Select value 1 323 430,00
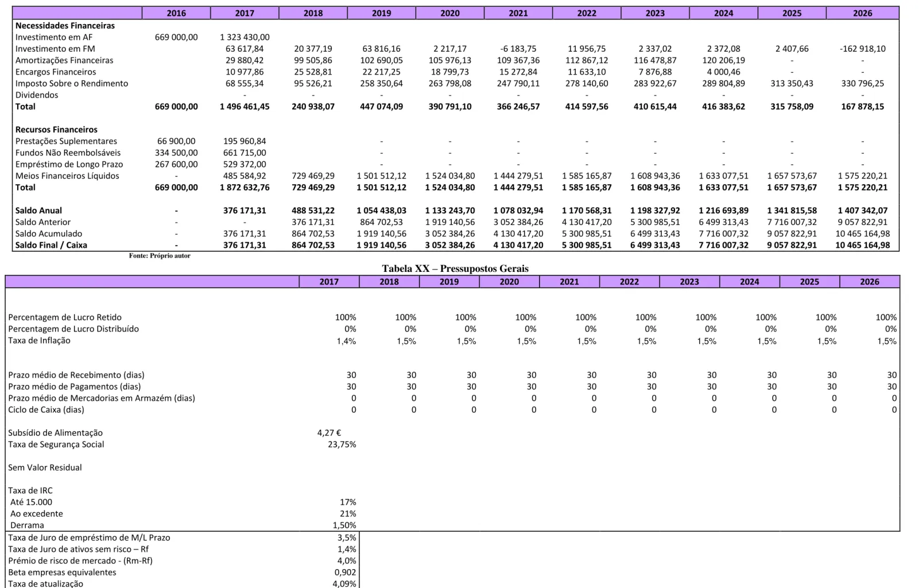Screen dimensions: 919x588 tap(245, 37)
